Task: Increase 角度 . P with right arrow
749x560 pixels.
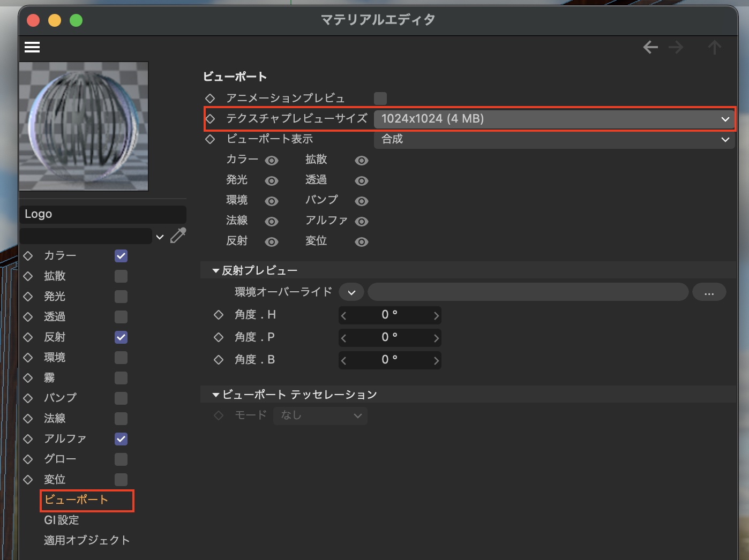Action: pyautogui.click(x=436, y=338)
